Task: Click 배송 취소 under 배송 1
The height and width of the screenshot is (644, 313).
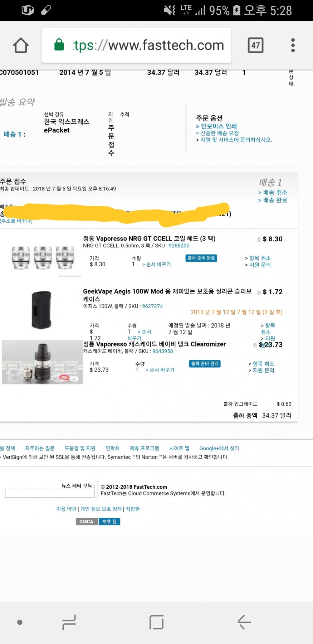Action: point(275,192)
